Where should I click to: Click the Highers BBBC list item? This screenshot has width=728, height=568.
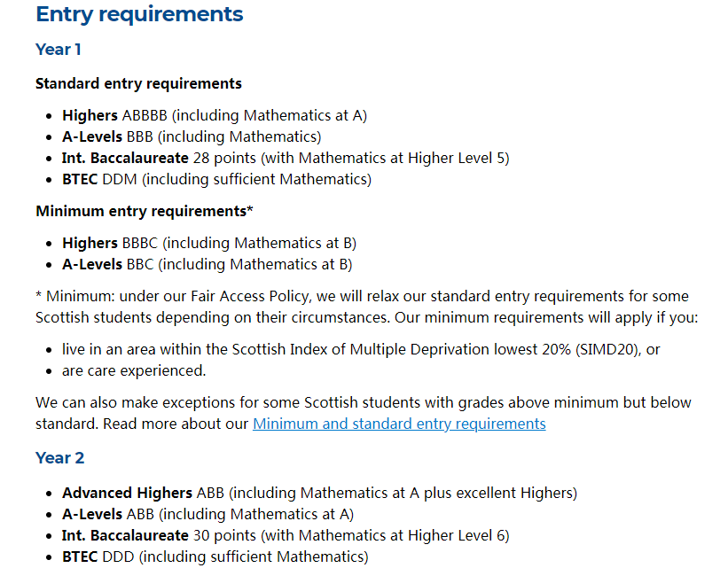point(209,243)
